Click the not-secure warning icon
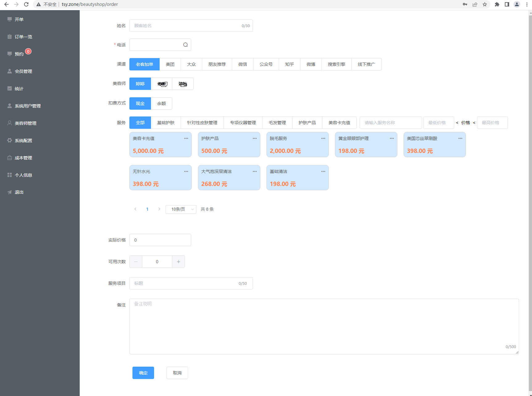The width and height of the screenshot is (532, 396). (39, 4)
